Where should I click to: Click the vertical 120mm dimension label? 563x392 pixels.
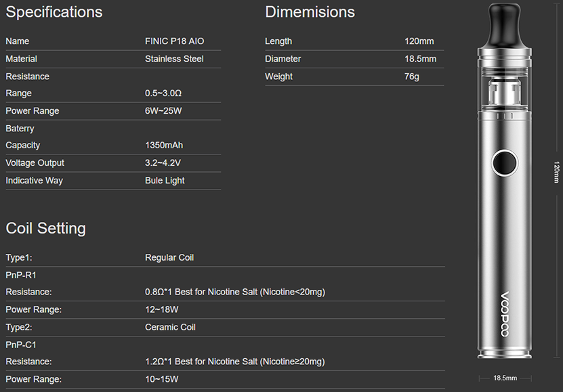pyautogui.click(x=556, y=172)
